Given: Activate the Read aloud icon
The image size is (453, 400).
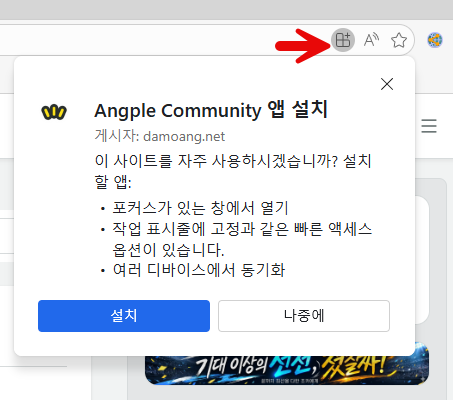Looking at the screenshot, I should (371, 40).
